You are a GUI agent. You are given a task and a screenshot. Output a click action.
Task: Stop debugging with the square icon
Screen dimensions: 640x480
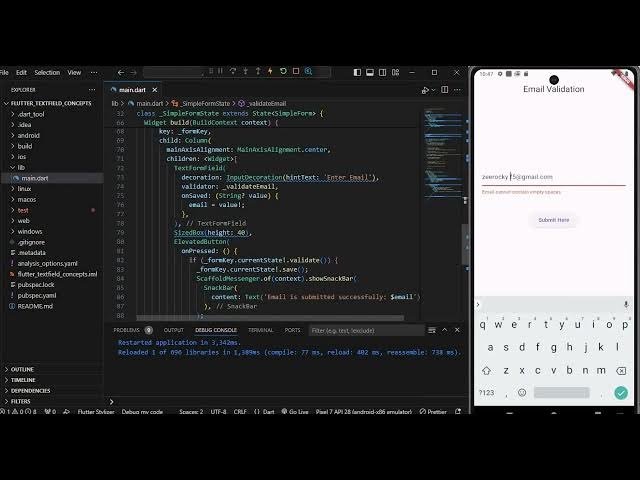[296, 71]
